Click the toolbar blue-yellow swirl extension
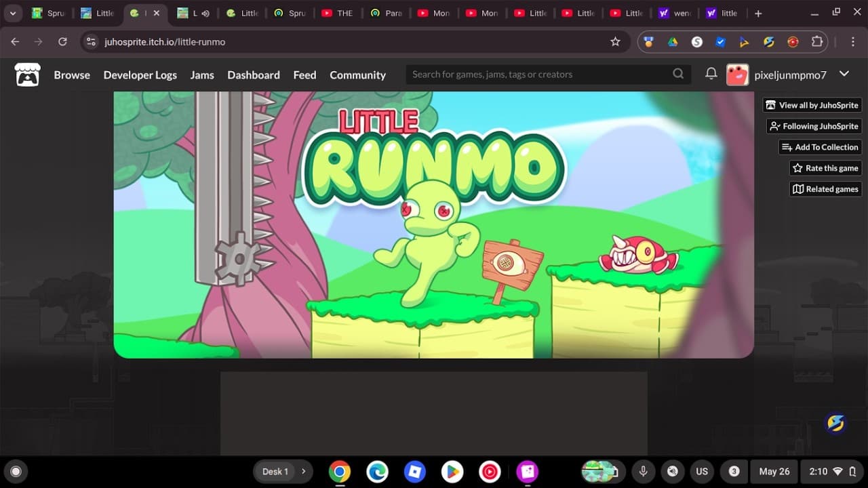Screen dimensions: 868x488 768,41
